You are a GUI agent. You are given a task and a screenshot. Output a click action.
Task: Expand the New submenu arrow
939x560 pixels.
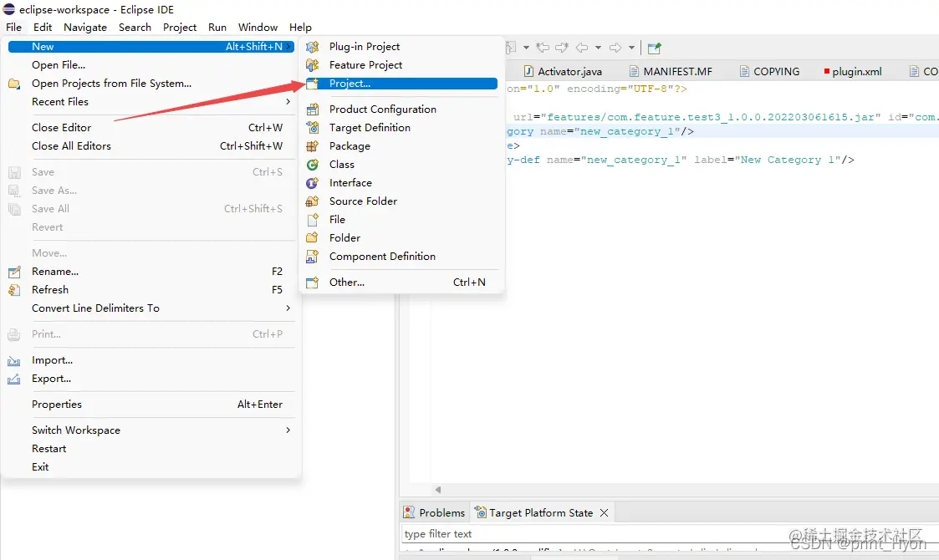(x=288, y=47)
